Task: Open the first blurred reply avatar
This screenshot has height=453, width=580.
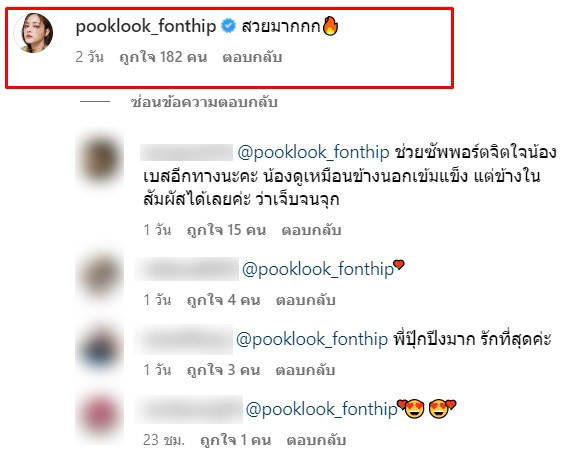Action: [100, 159]
